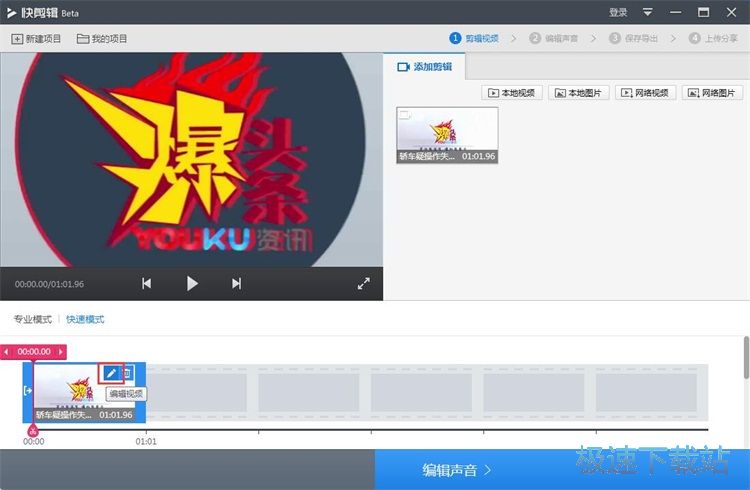The height and width of the screenshot is (490, 750).
Task: Jump to previous clip in the player
Action: 146,284
